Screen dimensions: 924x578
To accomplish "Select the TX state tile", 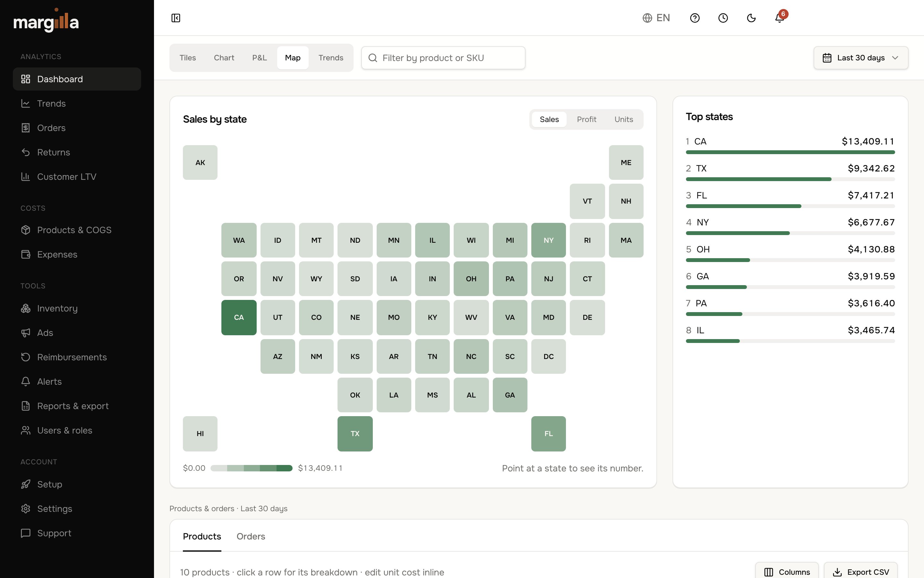I will pyautogui.click(x=355, y=433).
